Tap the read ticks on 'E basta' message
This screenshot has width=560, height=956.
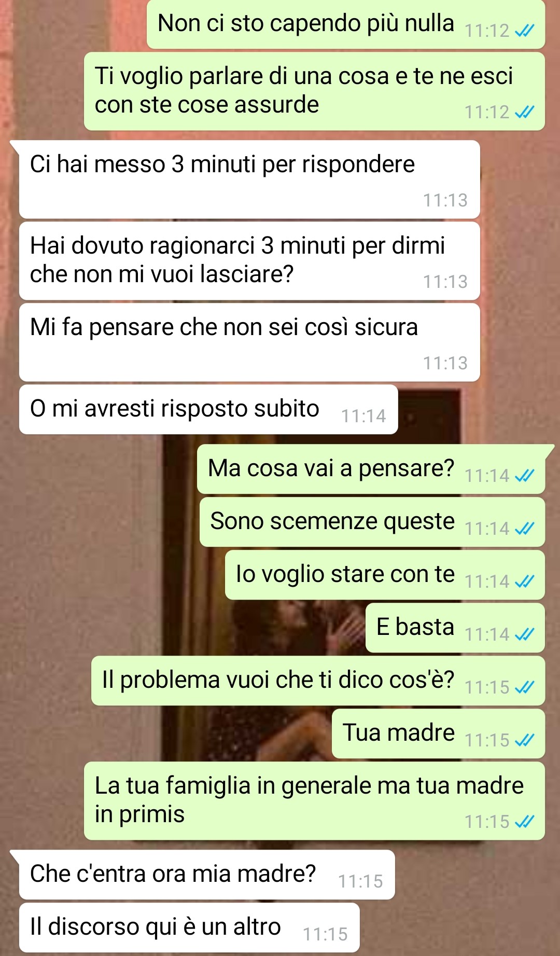524,634
